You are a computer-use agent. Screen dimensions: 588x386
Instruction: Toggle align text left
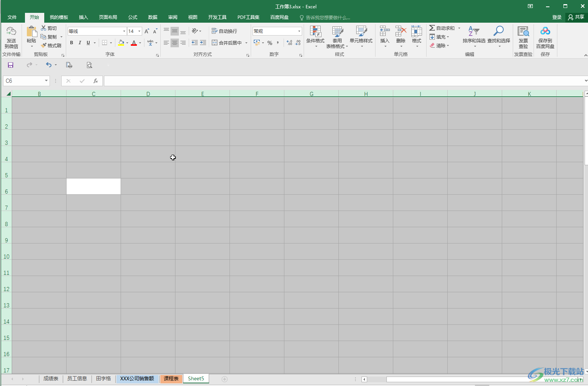click(x=166, y=43)
